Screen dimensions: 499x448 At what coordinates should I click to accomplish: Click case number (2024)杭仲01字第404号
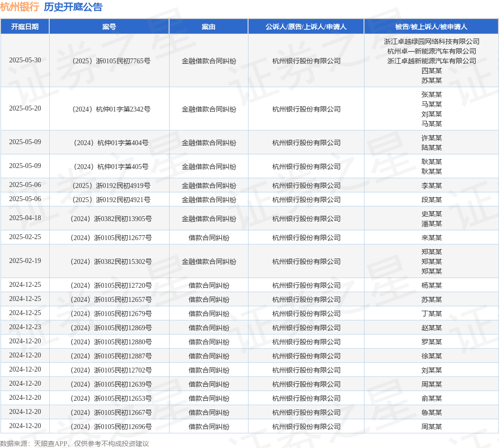111,143
